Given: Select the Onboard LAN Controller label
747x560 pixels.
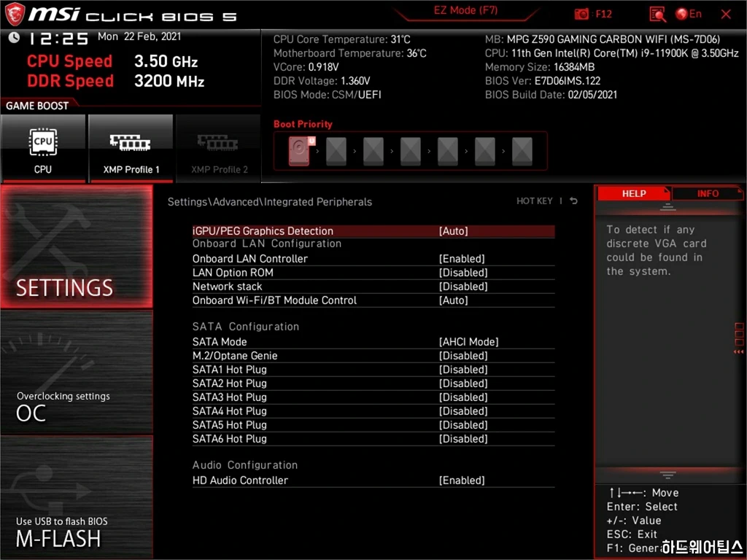Looking at the screenshot, I should (x=250, y=259).
